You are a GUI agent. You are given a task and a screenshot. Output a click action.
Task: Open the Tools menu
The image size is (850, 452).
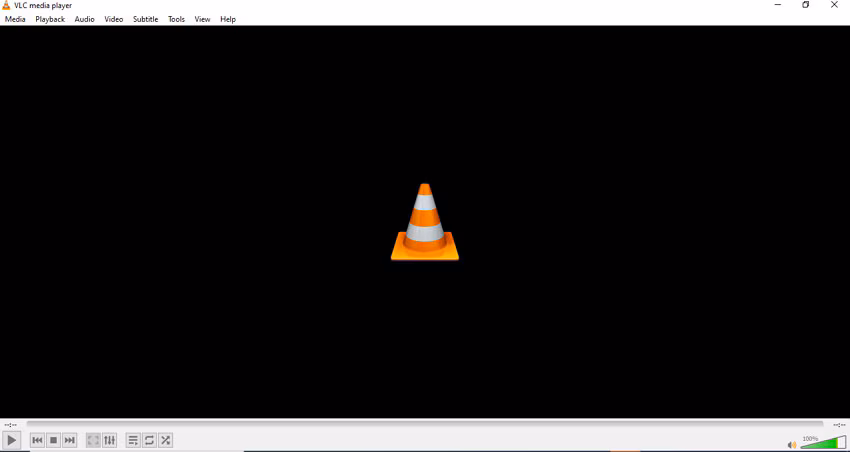coord(176,19)
